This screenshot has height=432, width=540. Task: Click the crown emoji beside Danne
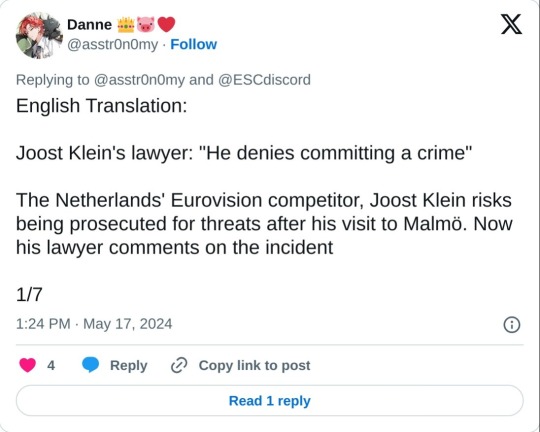click(126, 25)
